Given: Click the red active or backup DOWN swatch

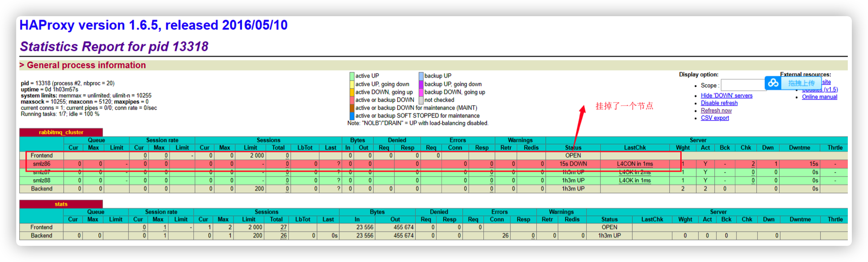Looking at the screenshot, I should (352, 100).
